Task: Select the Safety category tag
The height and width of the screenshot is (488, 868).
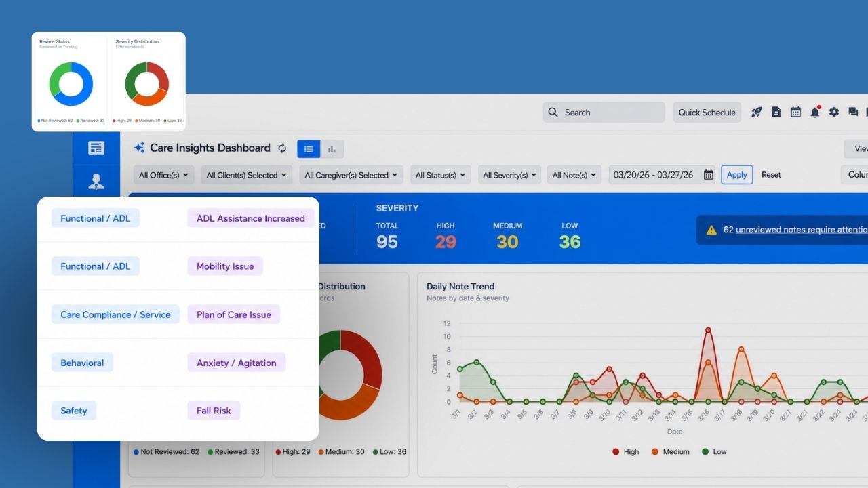Action: (74, 411)
